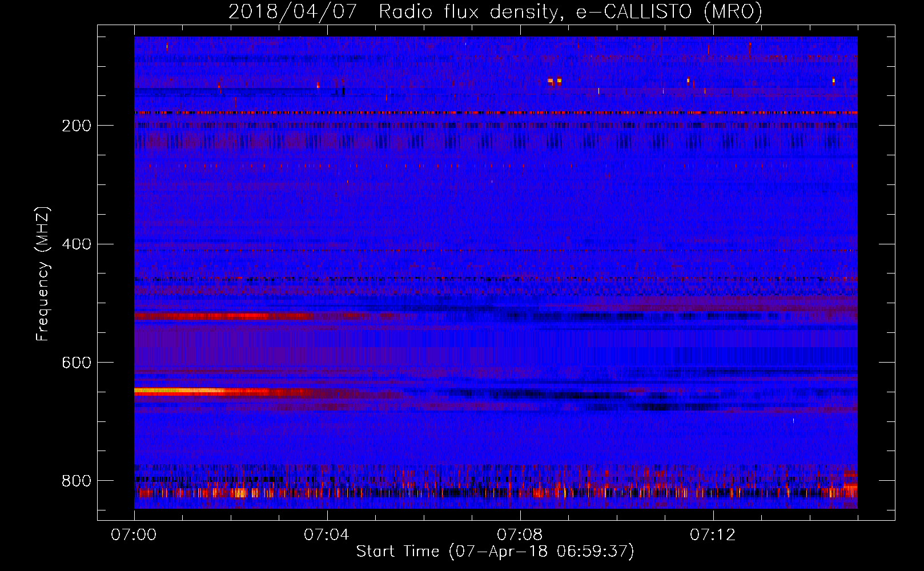
Task: Click the '07:12' time tick label
Action: pyautogui.click(x=713, y=534)
